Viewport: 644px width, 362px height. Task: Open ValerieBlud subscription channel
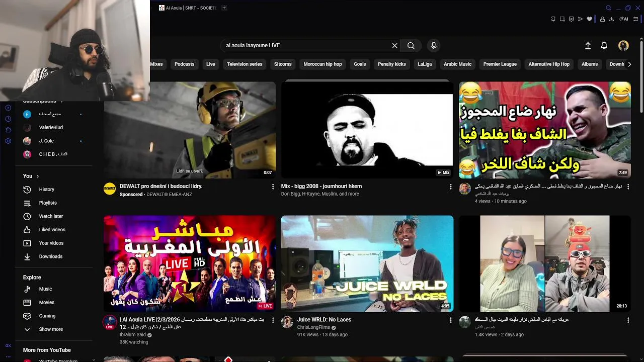tap(51, 128)
